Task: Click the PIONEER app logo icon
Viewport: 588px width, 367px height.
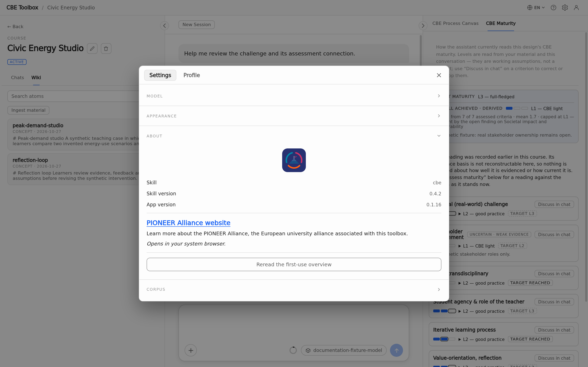Action: 294,160
